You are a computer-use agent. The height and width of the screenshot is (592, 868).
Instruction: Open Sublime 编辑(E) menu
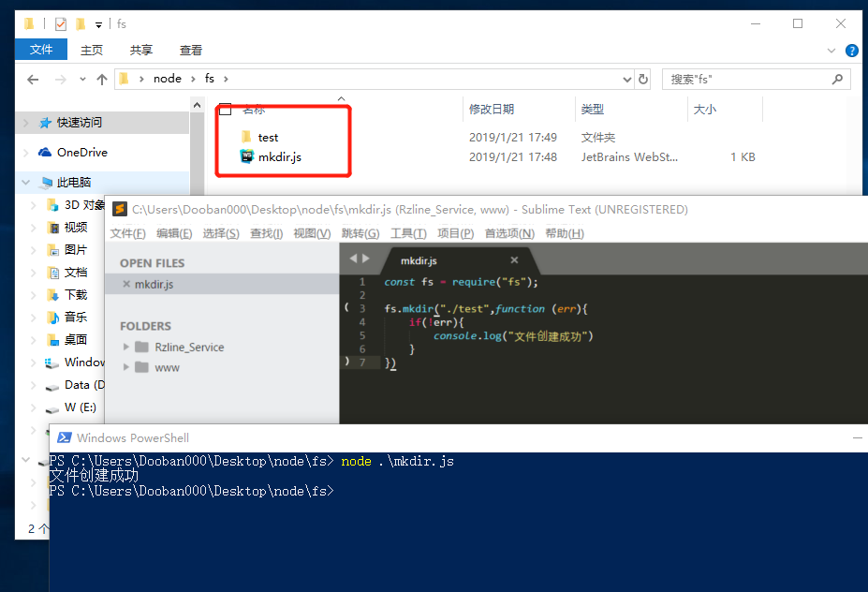pos(174,233)
